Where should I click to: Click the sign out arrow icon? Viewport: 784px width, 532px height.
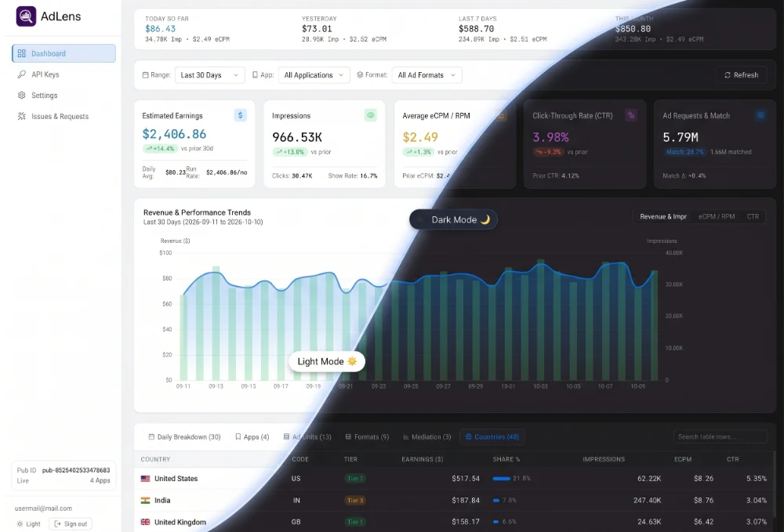[57, 524]
